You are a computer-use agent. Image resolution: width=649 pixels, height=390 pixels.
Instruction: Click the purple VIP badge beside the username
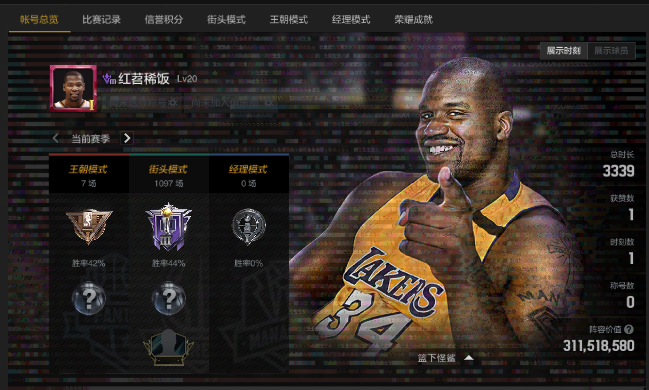tap(109, 78)
